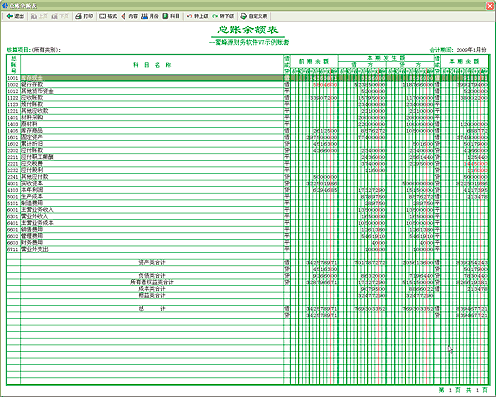Viewport: 496px width, 397px height.
Task: Open the 自定义表 custom table tool
Action: click(254, 16)
